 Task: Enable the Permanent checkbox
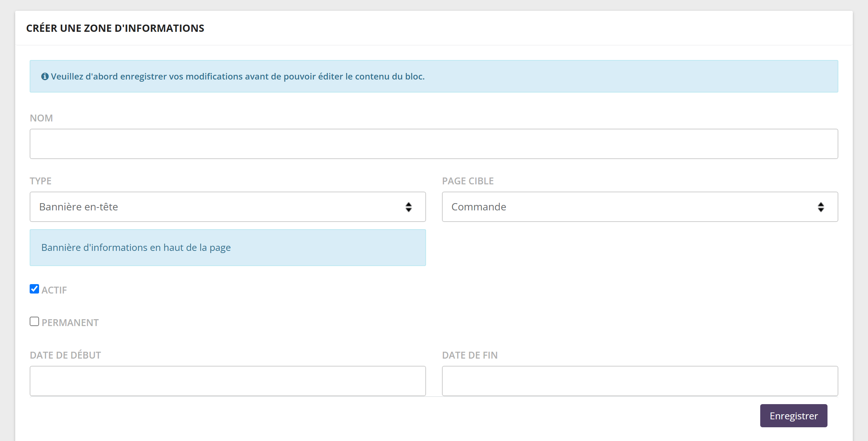[x=34, y=321]
